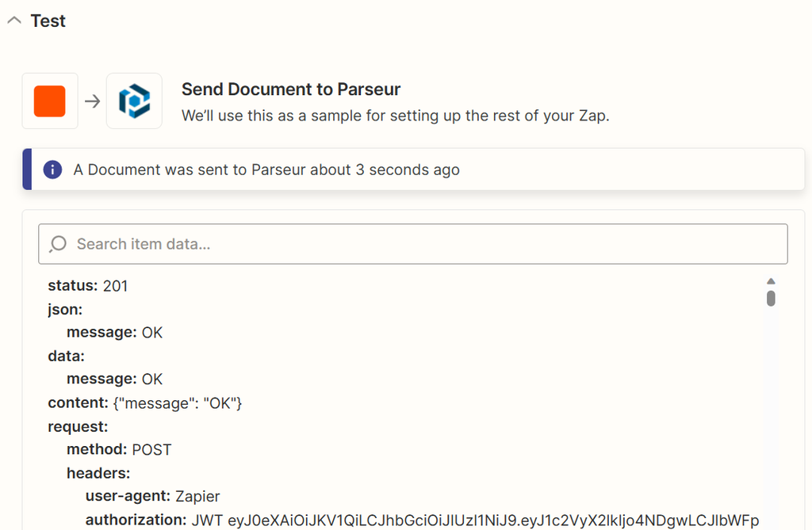
Task: Select the Send Document to Parseur title
Action: pos(290,89)
